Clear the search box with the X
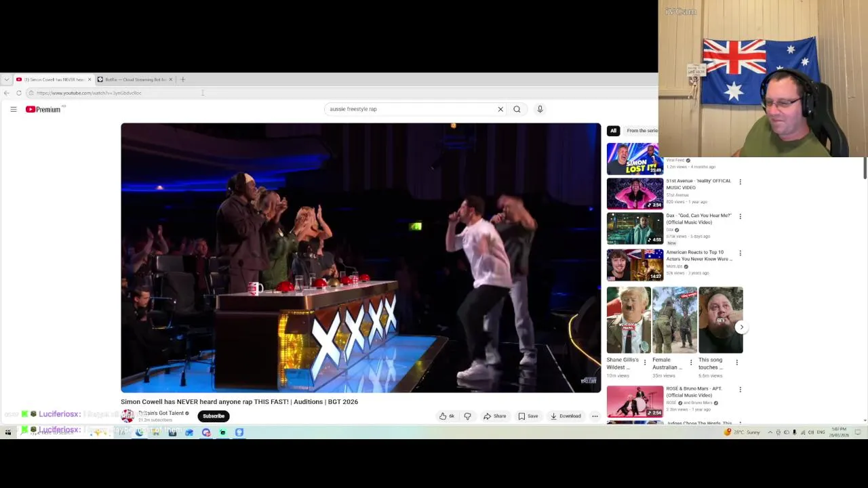The height and width of the screenshot is (488, 868). (x=500, y=109)
